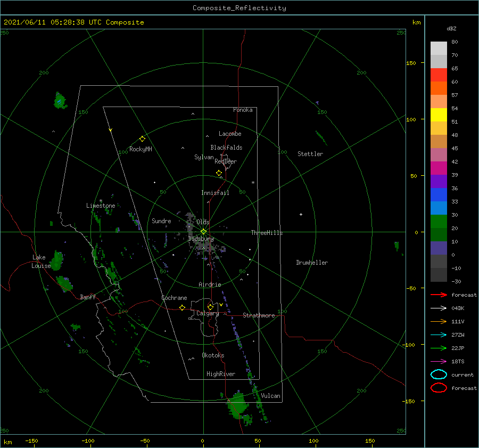The width and height of the screenshot is (479, 448).
Task: Click the Okotoks label
Action: 213,355
